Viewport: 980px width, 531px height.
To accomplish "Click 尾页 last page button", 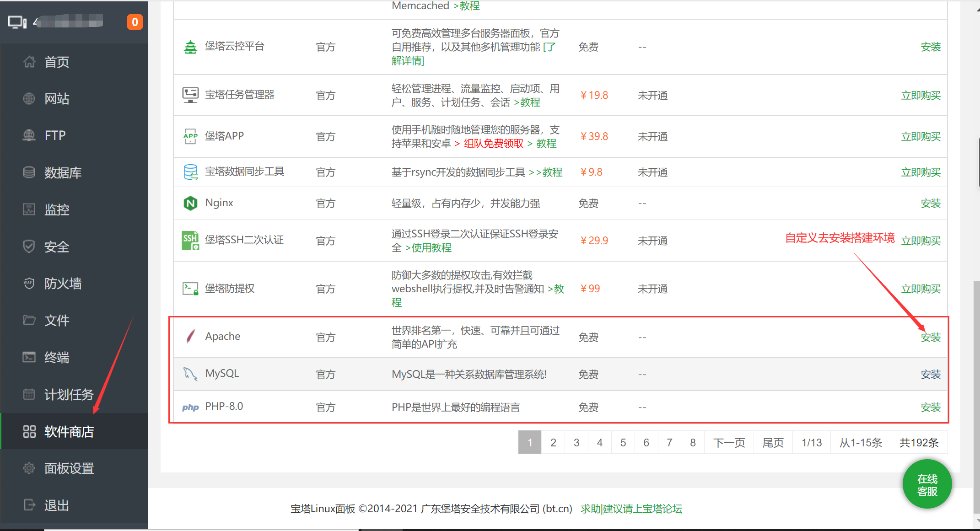I will (773, 442).
